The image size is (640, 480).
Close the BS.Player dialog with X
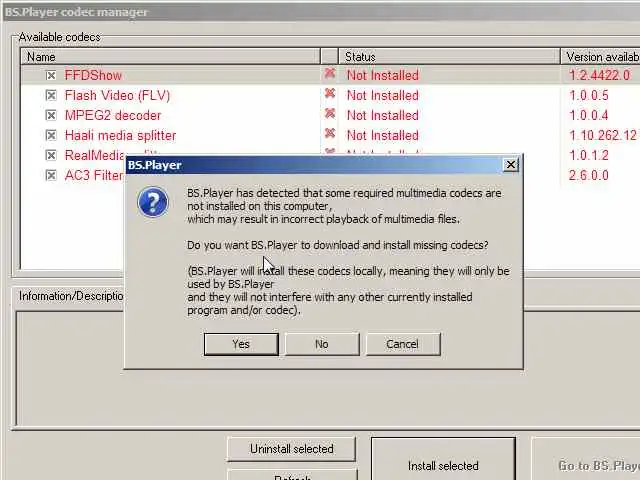(511, 165)
